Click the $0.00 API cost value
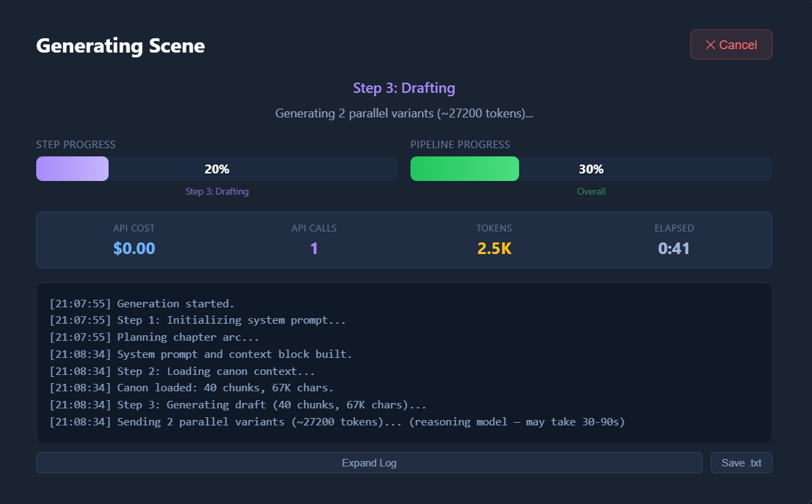 click(134, 249)
